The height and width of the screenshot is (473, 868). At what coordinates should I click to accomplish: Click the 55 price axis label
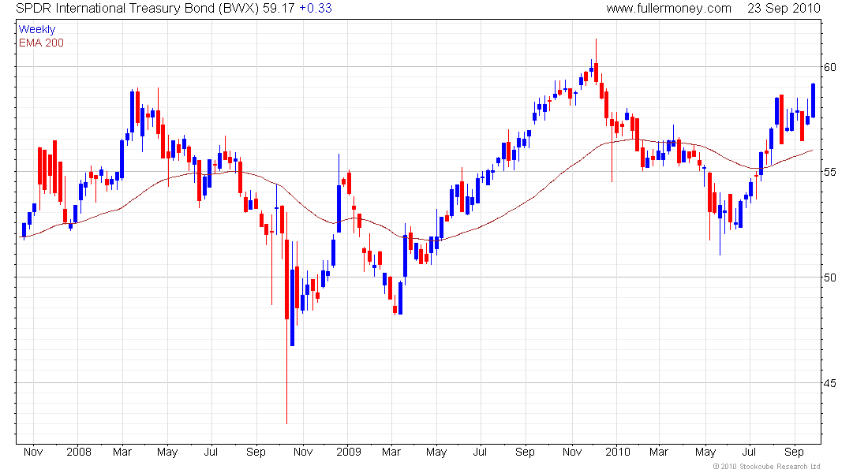point(830,172)
